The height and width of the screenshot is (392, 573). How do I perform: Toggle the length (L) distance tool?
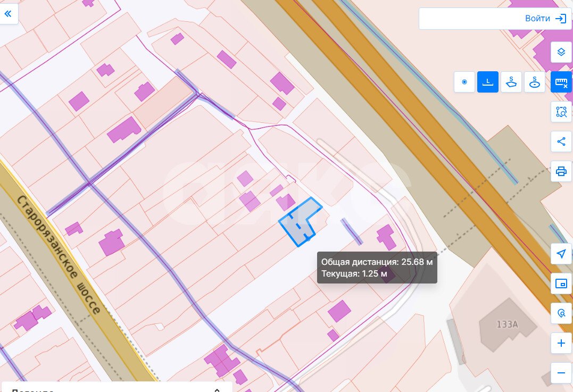pos(488,82)
